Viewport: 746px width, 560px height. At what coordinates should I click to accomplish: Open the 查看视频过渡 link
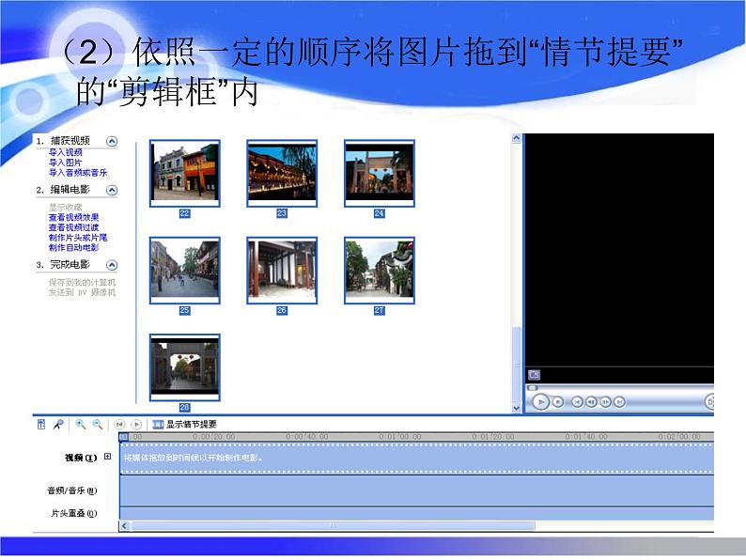point(73,227)
